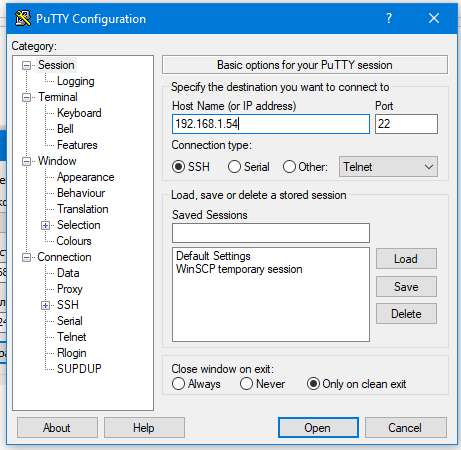The height and width of the screenshot is (450, 461).
Task: Collapse the Connection tree node
Action: coord(26,257)
